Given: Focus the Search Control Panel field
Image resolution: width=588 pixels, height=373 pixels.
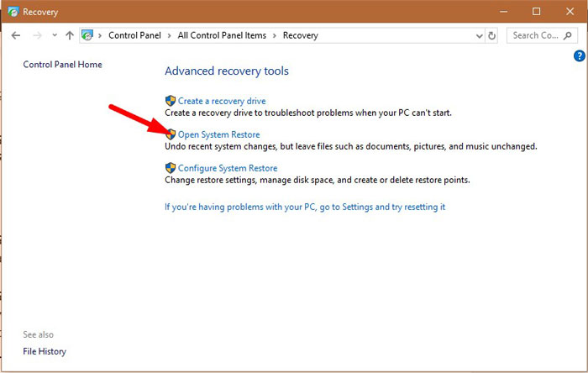Looking at the screenshot, I should pyautogui.click(x=542, y=35).
